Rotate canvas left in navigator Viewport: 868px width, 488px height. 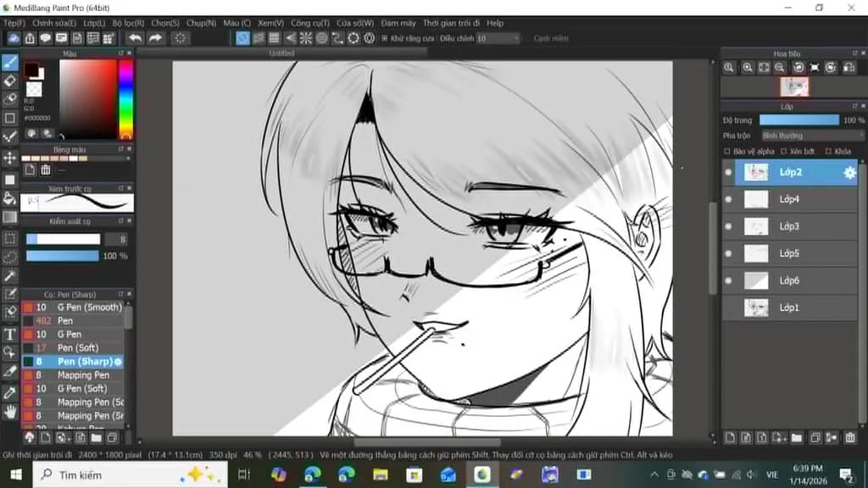(798, 68)
